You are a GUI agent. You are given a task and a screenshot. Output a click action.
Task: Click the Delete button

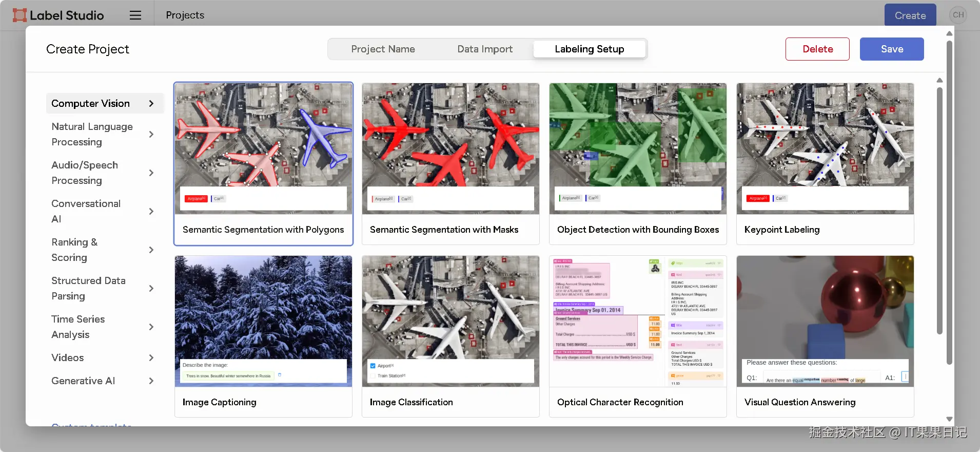817,49
